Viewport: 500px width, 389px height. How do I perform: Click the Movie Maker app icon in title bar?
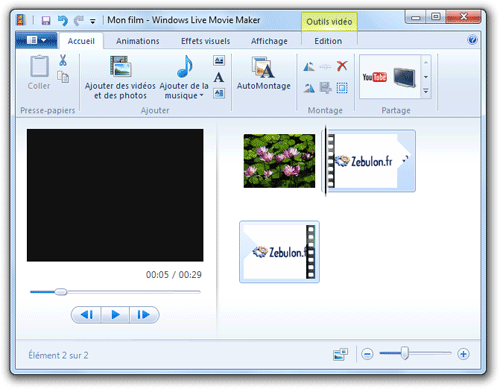click(21, 20)
